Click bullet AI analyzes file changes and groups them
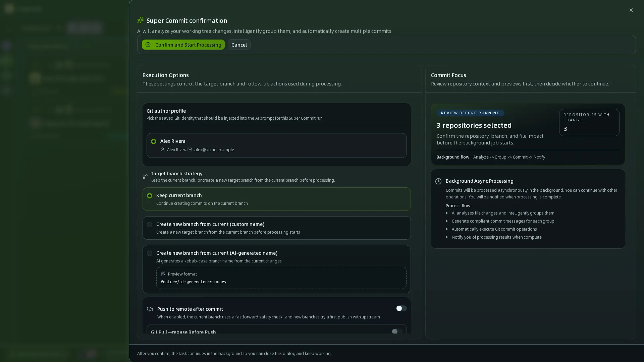This screenshot has height=362, width=644. 503,213
